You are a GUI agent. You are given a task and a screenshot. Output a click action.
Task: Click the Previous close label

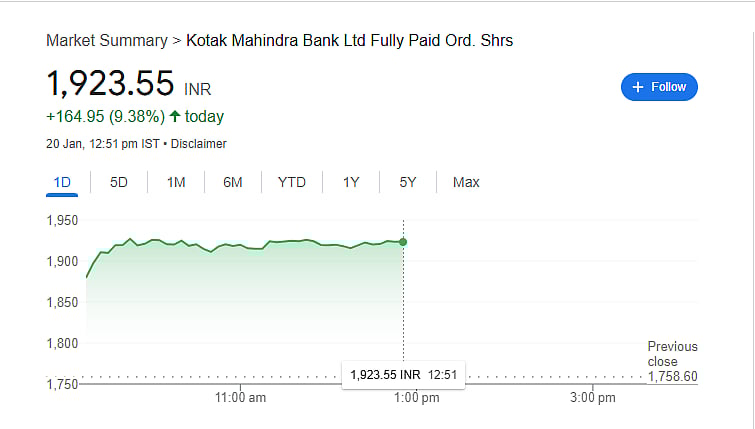point(672,354)
